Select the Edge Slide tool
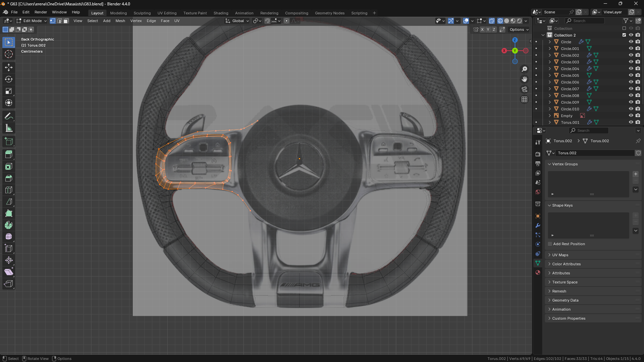Screen dimensions: 644x362 coord(9,249)
